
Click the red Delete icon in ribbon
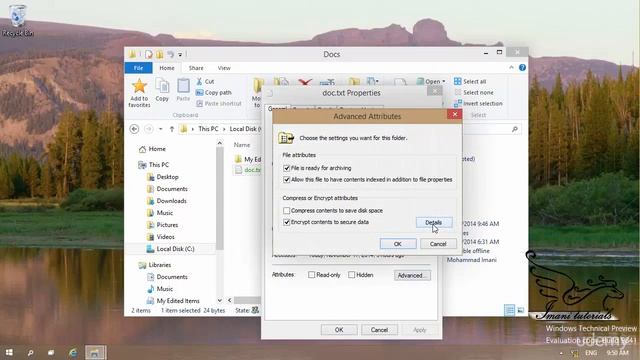(x=304, y=82)
